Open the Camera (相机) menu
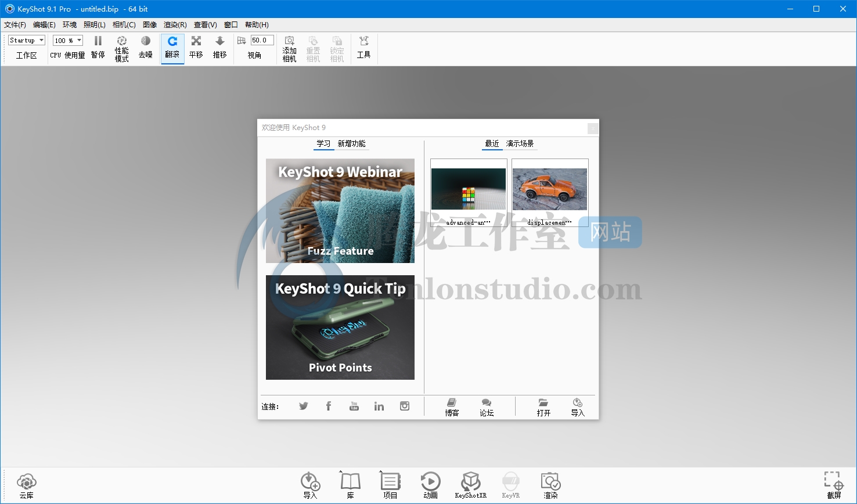 click(x=124, y=25)
